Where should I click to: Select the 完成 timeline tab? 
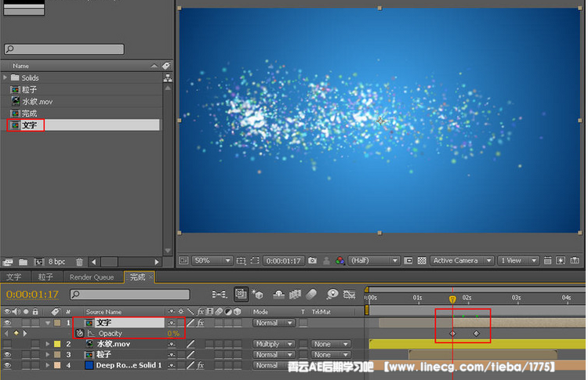point(137,277)
